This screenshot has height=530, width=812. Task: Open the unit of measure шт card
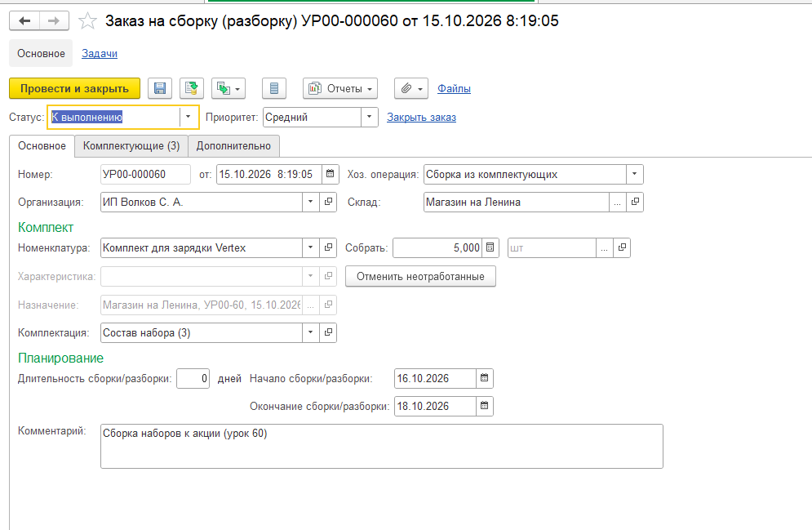coord(622,247)
